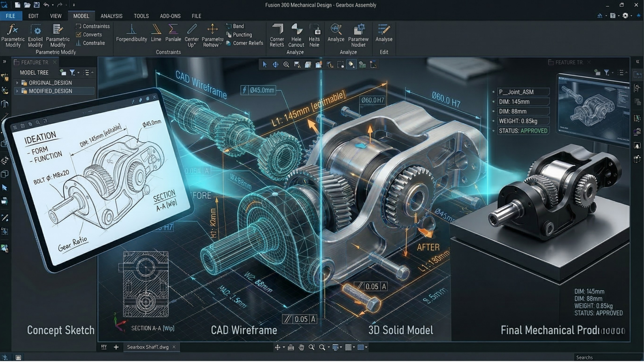Toggle the Constrainiss checkbox
The image size is (644, 362).
[x=78, y=26]
